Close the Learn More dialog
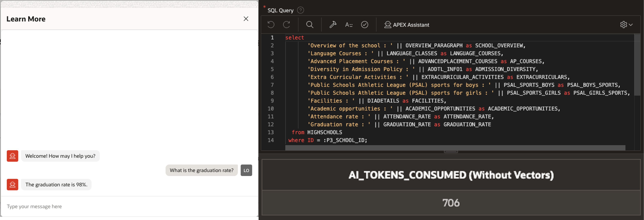 pos(246,19)
